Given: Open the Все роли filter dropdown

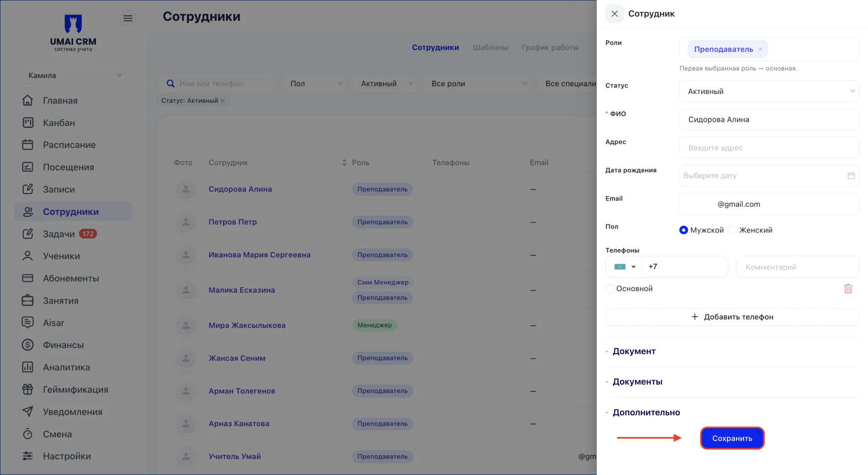Looking at the screenshot, I should click(477, 84).
